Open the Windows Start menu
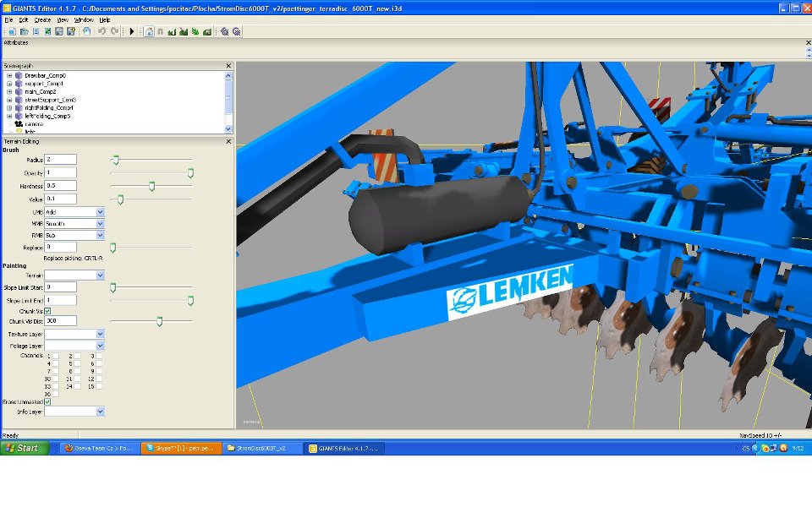Viewport: 812px width, 518px height. (x=25, y=448)
